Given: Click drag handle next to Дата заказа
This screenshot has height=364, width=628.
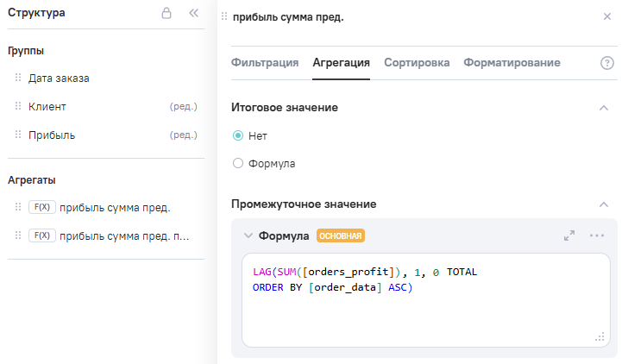Looking at the screenshot, I should click(18, 78).
